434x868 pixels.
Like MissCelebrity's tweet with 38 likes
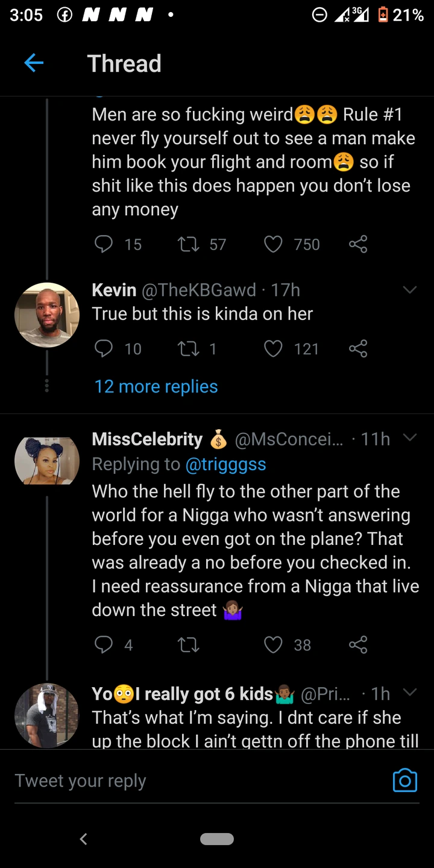pos(274,645)
